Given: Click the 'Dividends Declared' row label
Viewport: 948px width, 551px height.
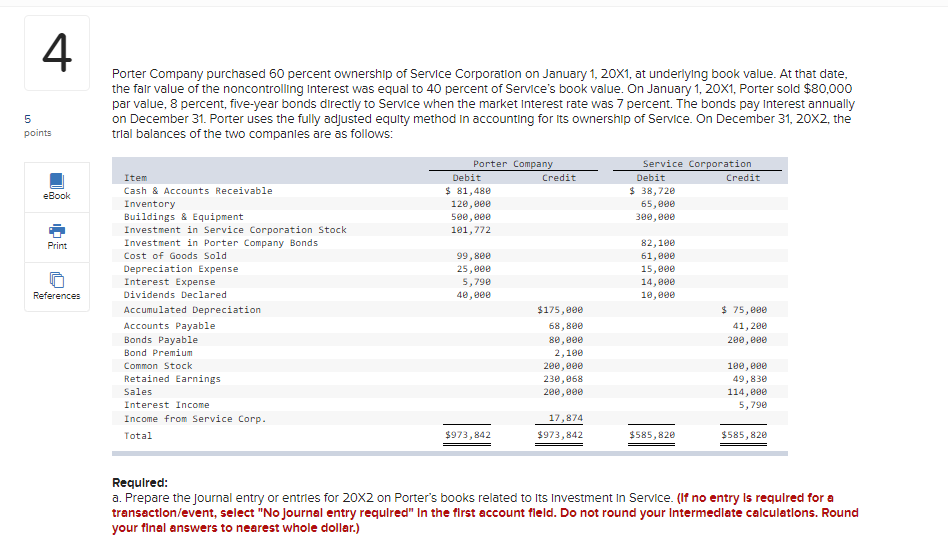Looking at the screenshot, I should coord(175,295).
